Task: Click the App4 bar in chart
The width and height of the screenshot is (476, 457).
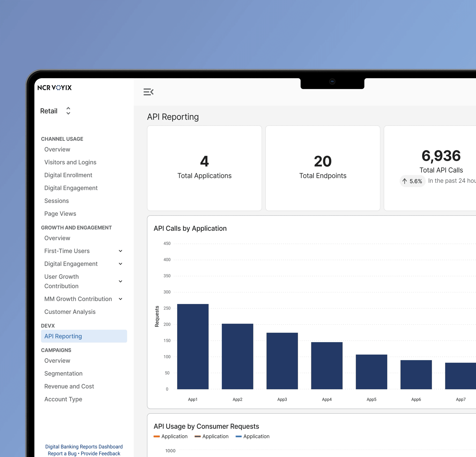Action: (x=327, y=366)
